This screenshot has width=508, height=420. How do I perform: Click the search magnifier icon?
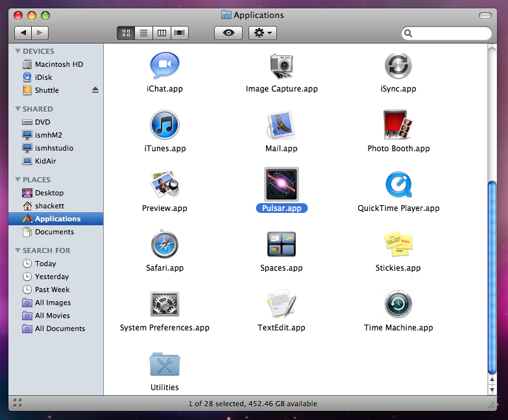point(408,33)
